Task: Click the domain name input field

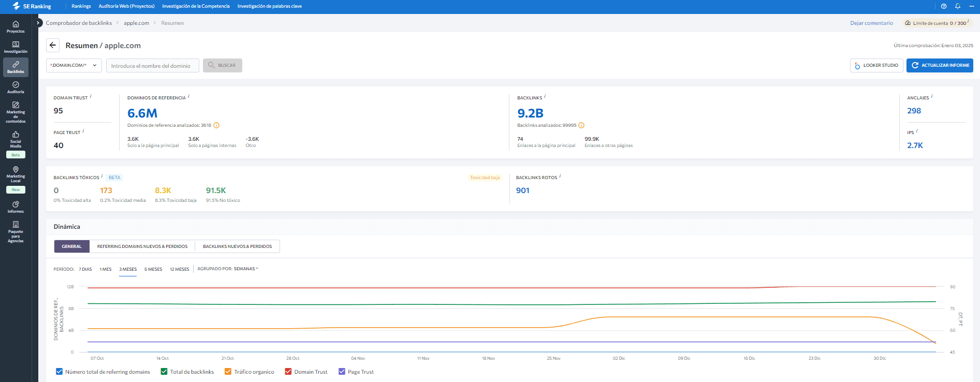Action: click(x=153, y=66)
